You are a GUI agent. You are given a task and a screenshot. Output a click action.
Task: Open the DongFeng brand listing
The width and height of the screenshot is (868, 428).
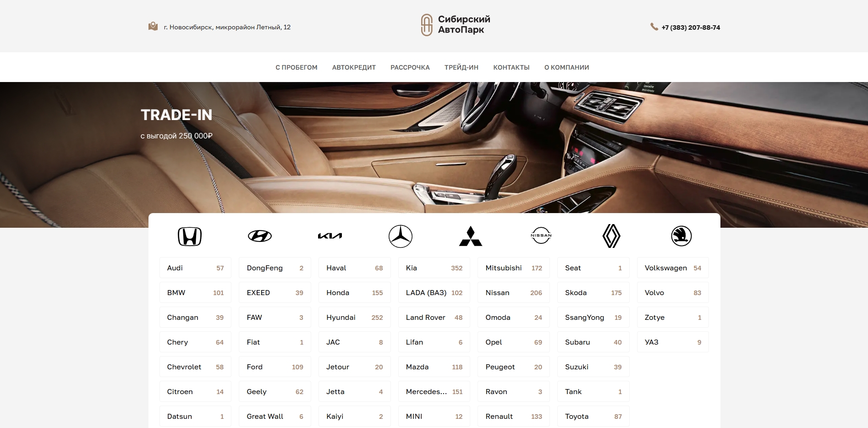tap(275, 268)
